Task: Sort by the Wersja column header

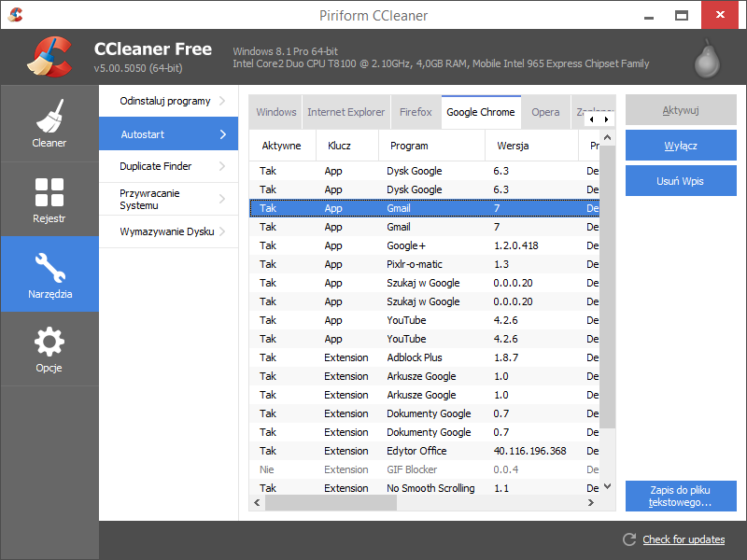Action: coord(531,146)
